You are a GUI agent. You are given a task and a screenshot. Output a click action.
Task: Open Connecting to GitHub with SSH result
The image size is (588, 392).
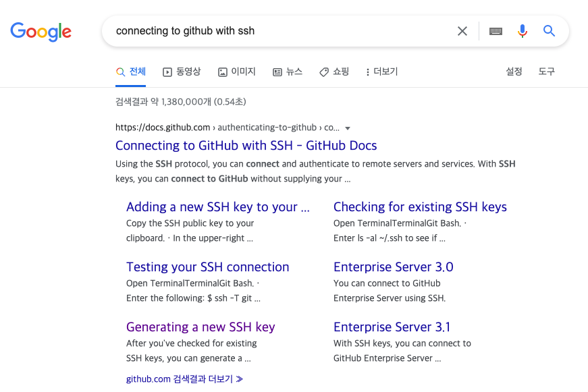point(246,146)
